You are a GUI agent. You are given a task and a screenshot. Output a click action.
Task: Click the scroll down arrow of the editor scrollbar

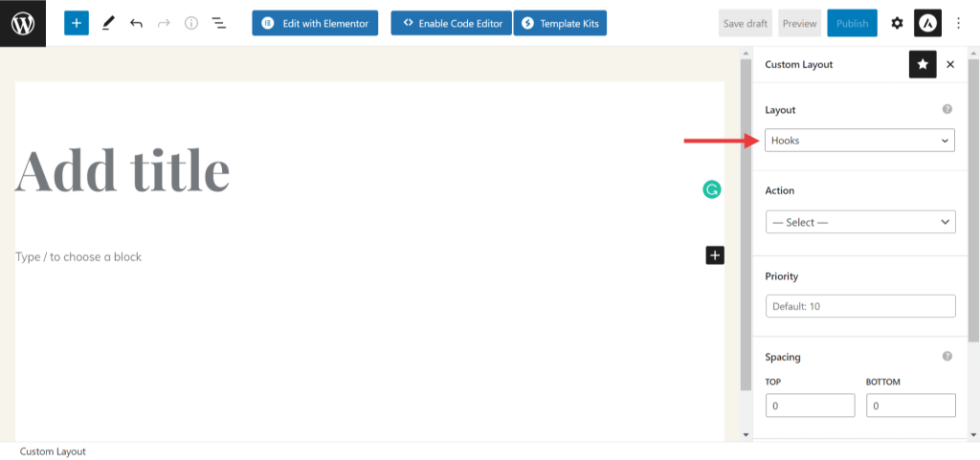click(x=745, y=434)
